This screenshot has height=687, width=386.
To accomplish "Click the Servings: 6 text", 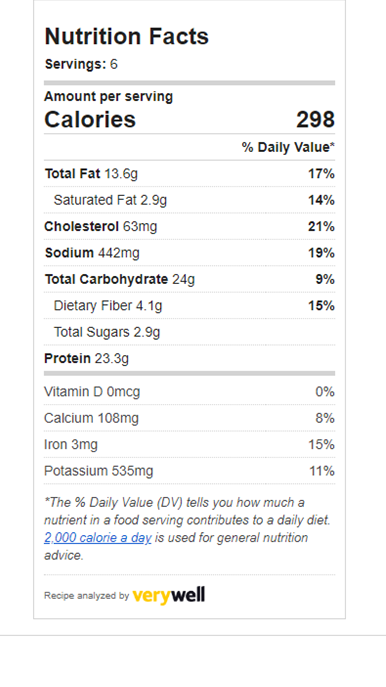I will tap(81, 64).
